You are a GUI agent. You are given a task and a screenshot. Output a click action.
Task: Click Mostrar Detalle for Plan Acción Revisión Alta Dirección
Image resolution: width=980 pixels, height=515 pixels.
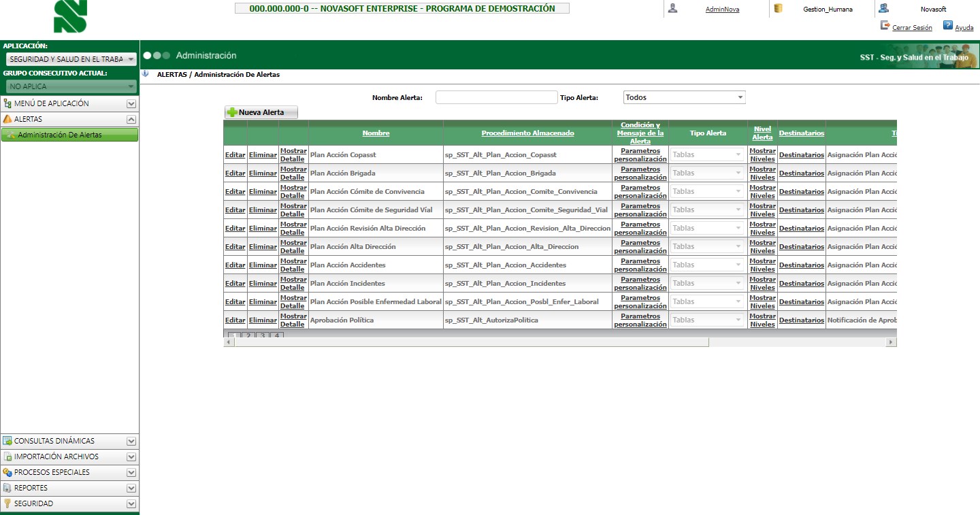[x=293, y=229]
